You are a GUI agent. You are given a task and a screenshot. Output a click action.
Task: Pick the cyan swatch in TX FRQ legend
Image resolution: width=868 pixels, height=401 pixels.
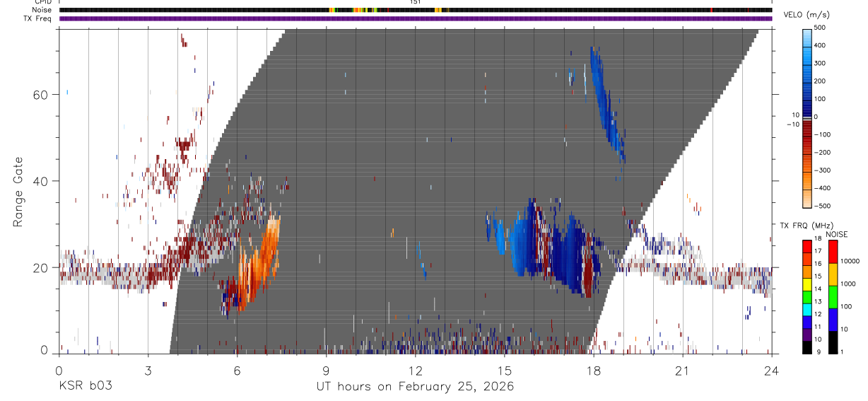pos(808,310)
